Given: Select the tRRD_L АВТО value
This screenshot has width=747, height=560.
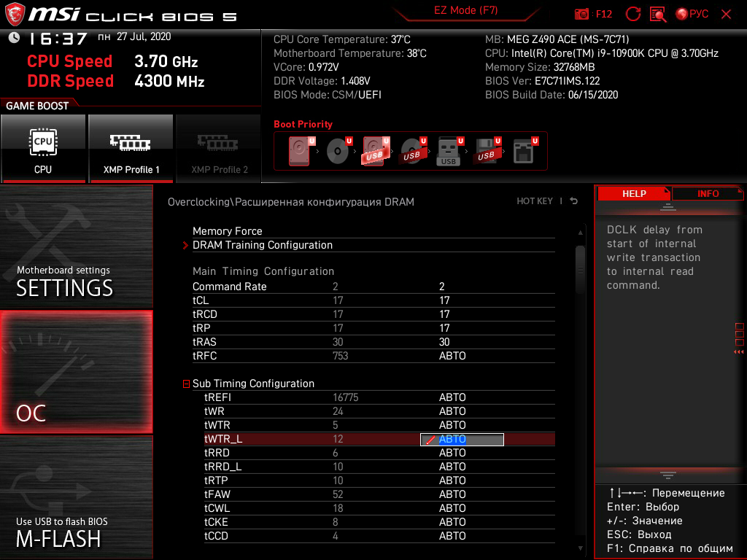Looking at the screenshot, I should coord(452,466).
